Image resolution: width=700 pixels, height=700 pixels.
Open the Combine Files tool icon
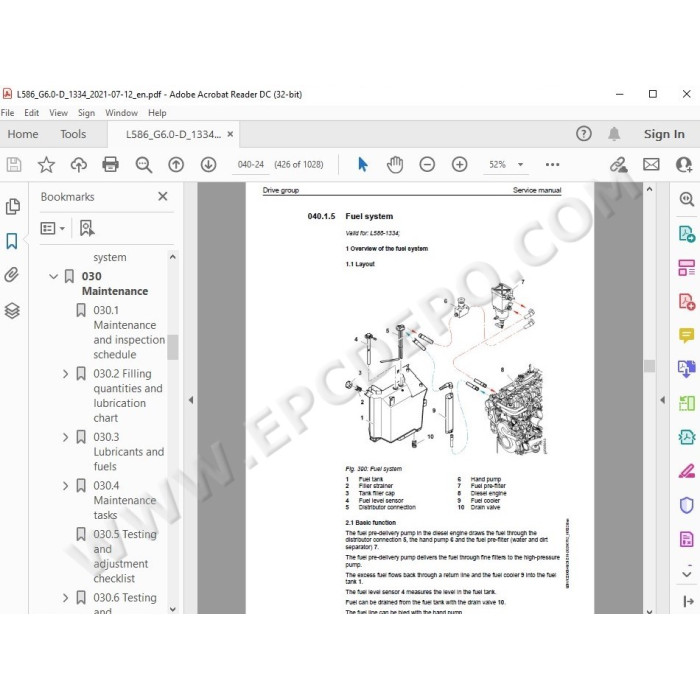687,369
